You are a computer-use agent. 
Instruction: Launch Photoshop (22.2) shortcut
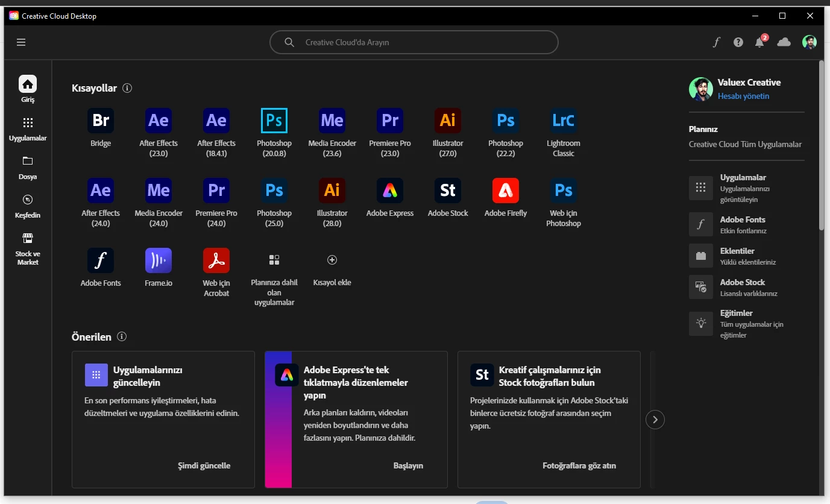[x=506, y=121]
